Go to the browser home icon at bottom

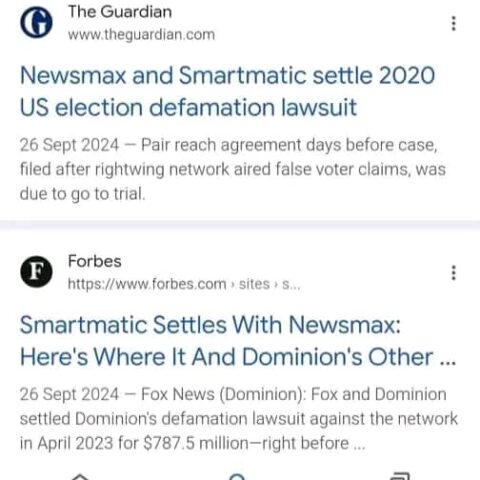79,476
